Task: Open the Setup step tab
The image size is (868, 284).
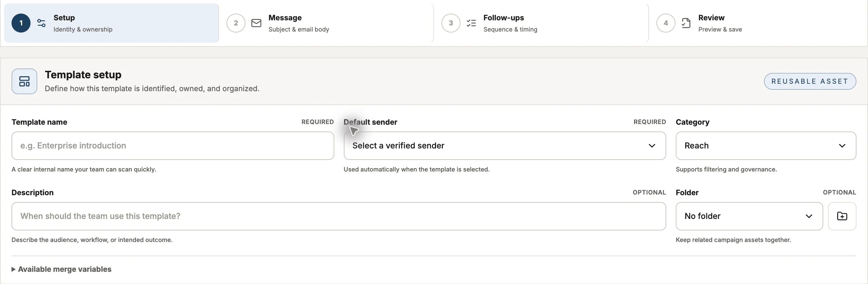Action: (112, 23)
